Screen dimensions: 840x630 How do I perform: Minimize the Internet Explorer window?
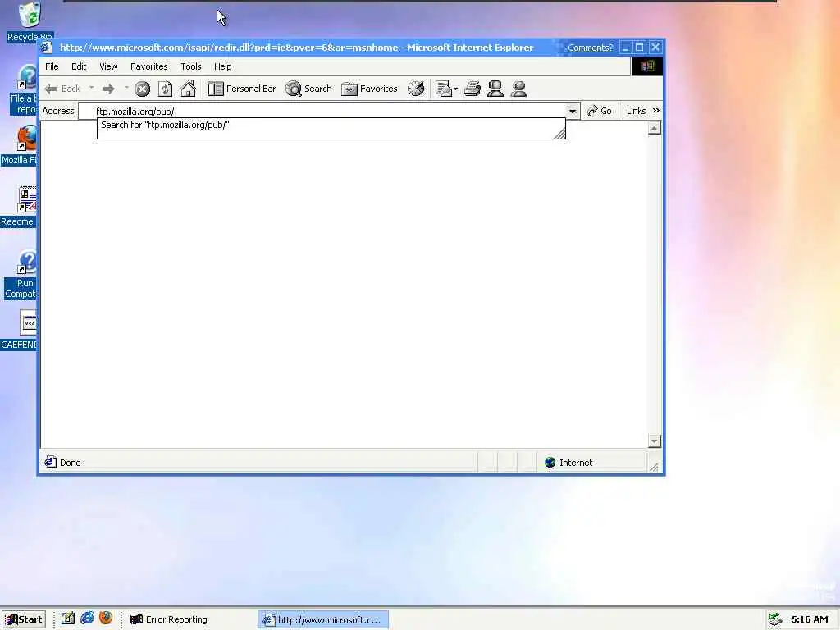[x=624, y=48]
